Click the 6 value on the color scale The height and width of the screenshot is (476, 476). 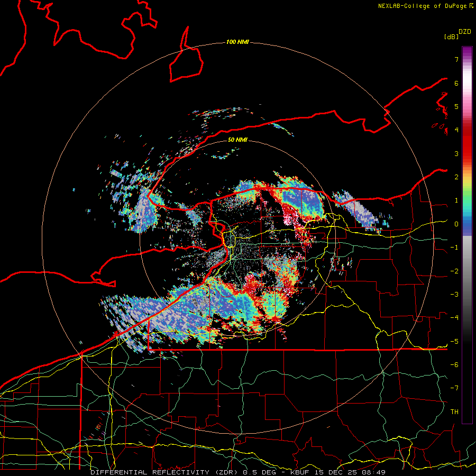(456, 83)
